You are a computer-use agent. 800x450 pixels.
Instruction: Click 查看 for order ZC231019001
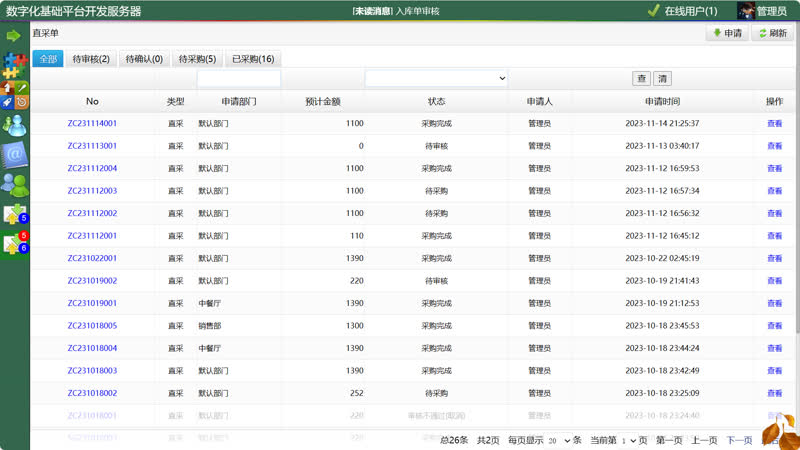[x=774, y=303]
